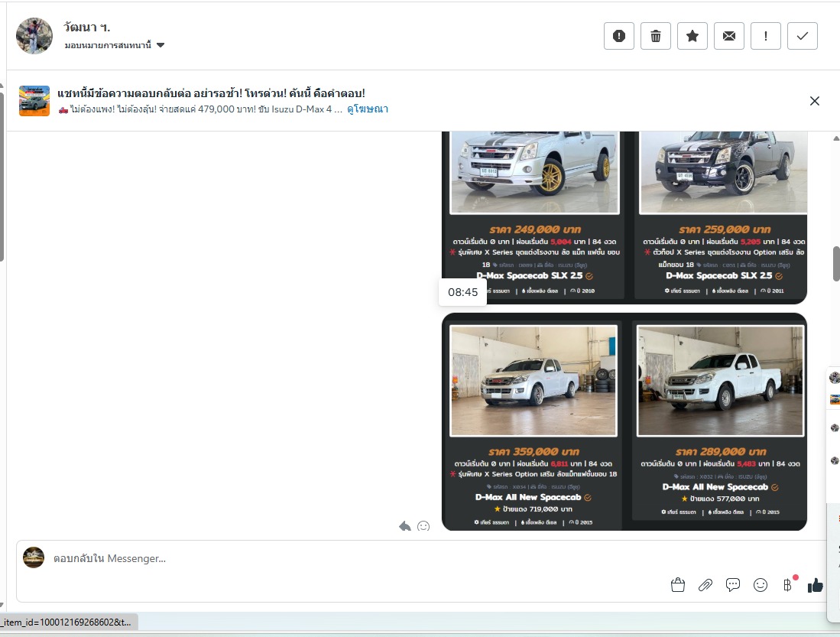Delete conversation with trash icon
Viewport: 840px width, 637px height.
[656, 36]
